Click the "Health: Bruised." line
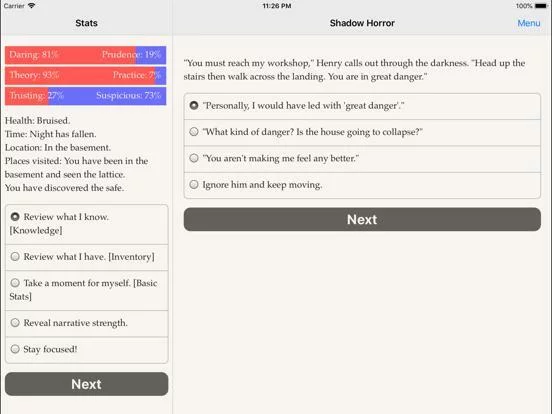This screenshot has width=552, height=414. (x=37, y=121)
